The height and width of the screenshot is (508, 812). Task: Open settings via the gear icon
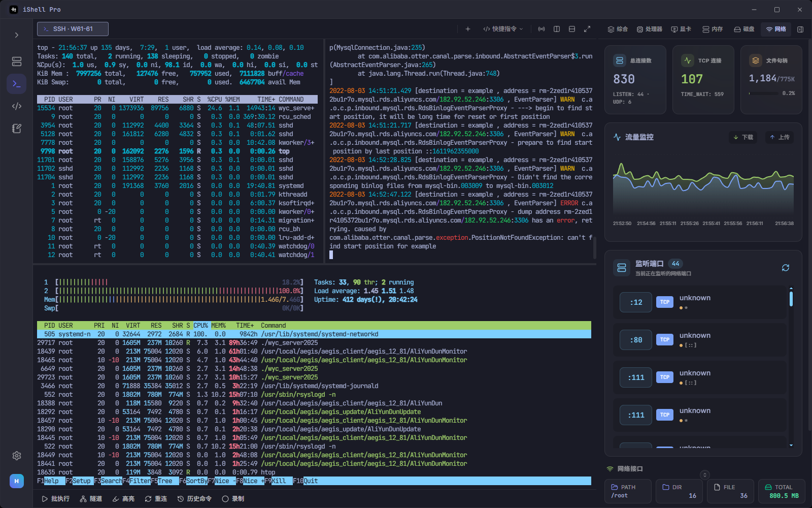[17, 456]
